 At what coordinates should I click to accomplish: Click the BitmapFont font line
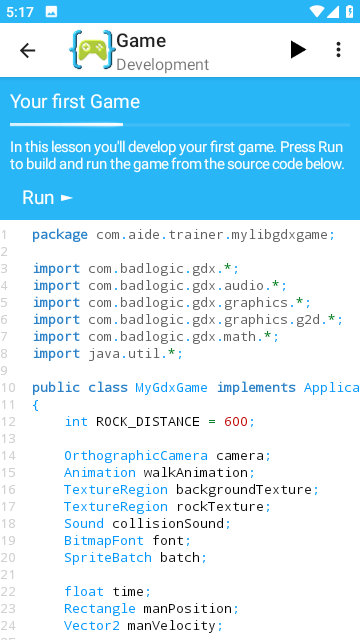coord(127,540)
